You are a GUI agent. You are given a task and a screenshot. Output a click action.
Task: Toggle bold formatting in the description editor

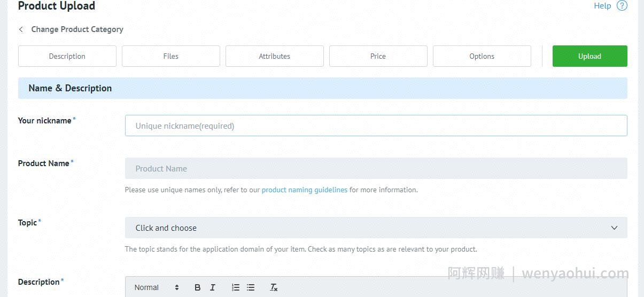pyautogui.click(x=197, y=287)
